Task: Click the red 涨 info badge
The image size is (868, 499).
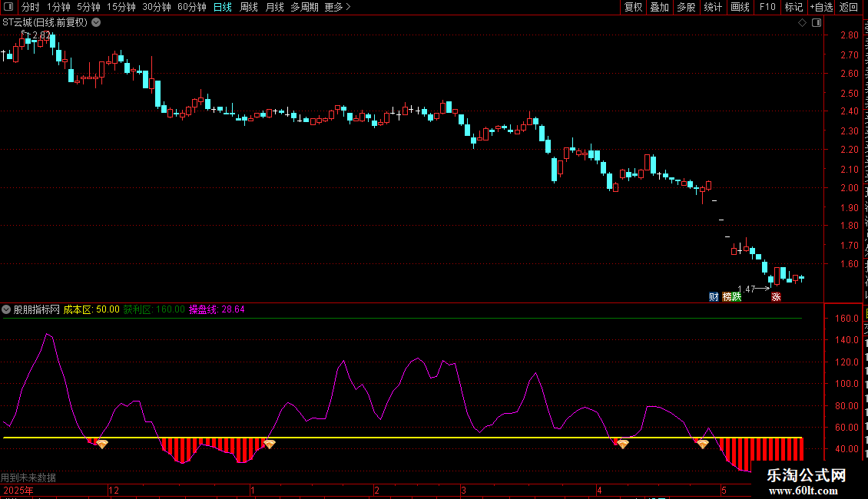Action: 776,297
